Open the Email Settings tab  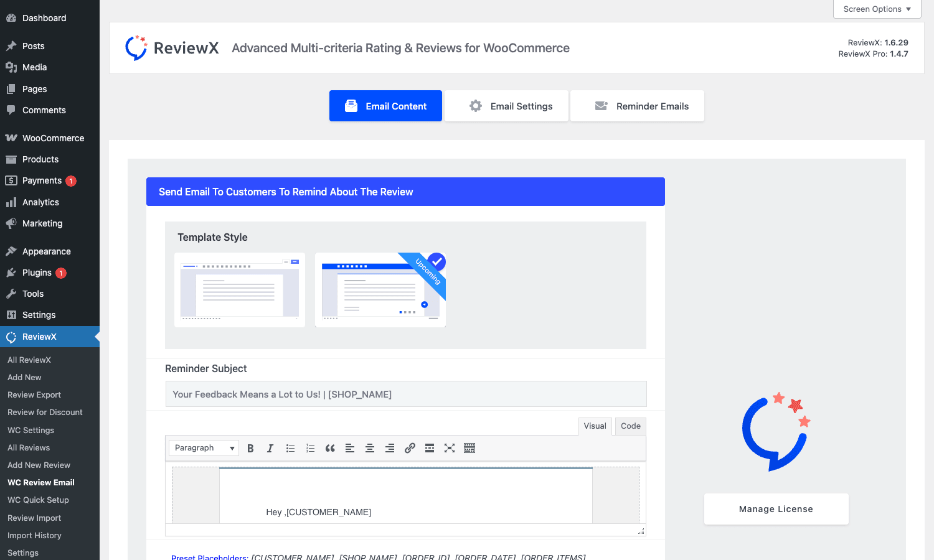506,106
